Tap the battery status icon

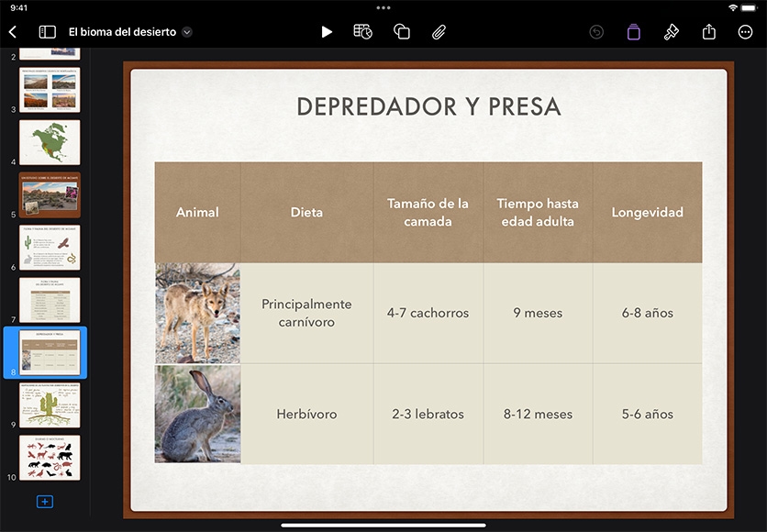tap(750, 8)
